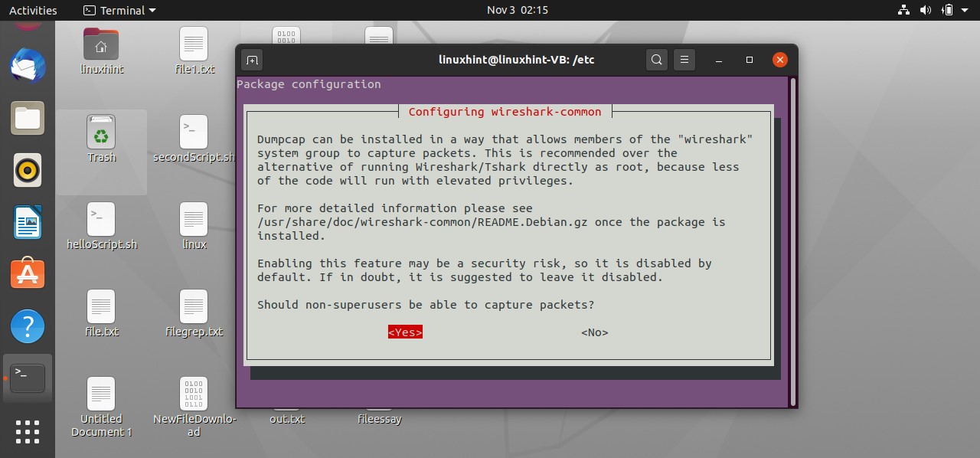980x458 pixels.
Task: Open the terminal hamburger menu
Action: [684, 60]
